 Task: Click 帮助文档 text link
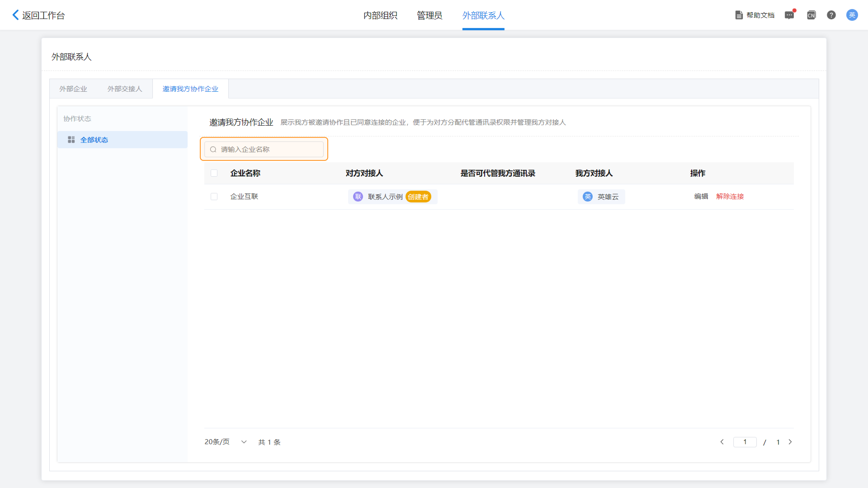pos(760,15)
